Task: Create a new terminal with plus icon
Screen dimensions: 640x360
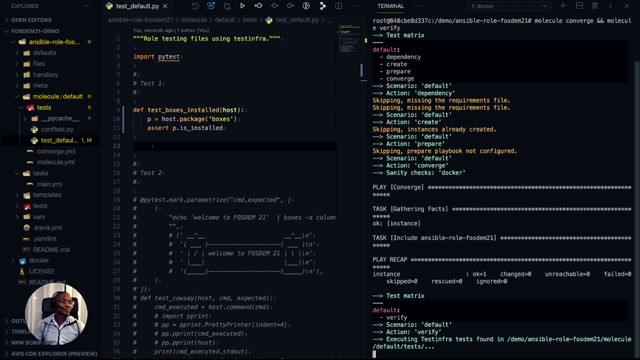Action: [x=563, y=6]
